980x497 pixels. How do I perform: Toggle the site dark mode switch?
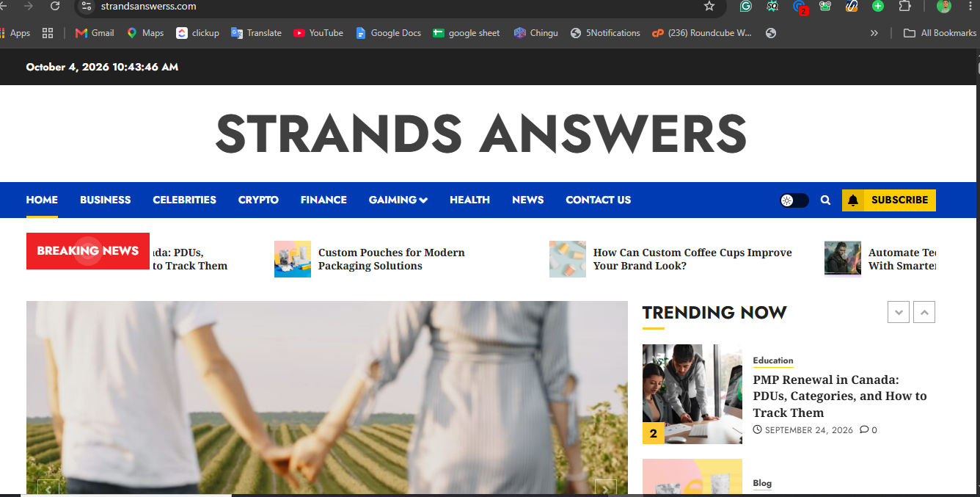point(794,200)
